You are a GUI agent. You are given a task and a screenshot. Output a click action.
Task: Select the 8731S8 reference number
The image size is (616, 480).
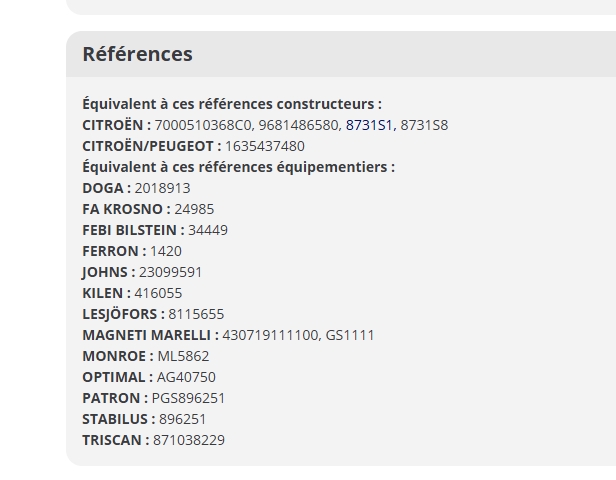click(x=424, y=125)
